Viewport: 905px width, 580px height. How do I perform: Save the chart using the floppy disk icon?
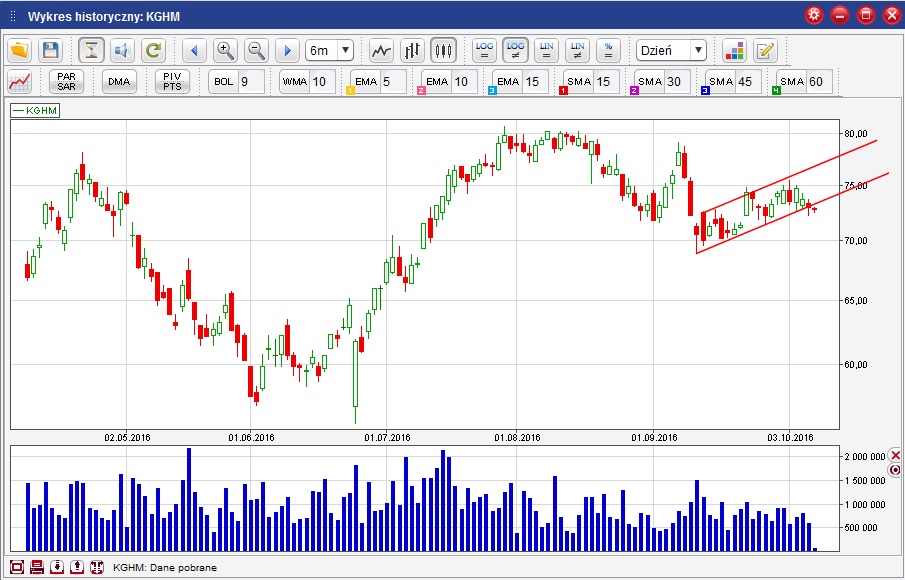[51, 50]
